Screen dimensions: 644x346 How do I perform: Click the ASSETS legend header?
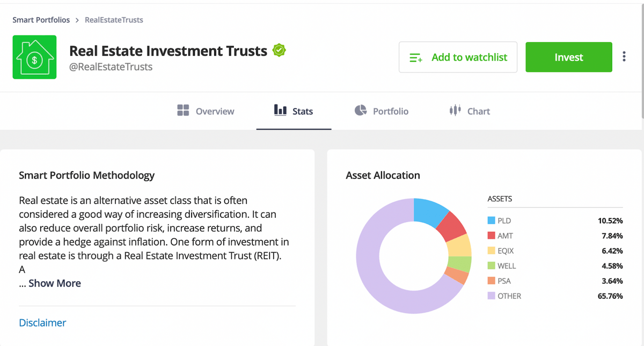coord(500,198)
